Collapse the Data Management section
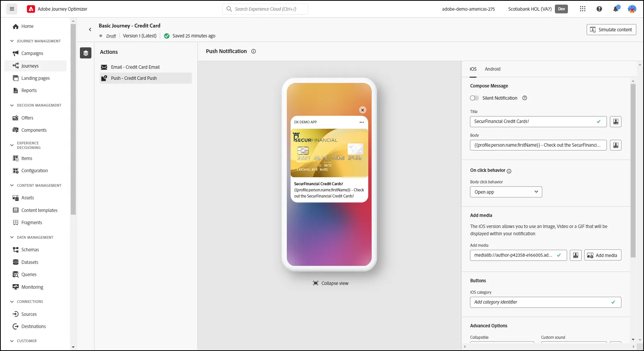 pos(12,237)
